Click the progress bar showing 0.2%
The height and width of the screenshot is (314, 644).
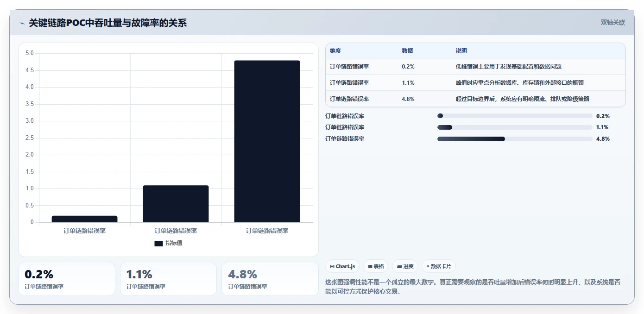tap(515, 116)
